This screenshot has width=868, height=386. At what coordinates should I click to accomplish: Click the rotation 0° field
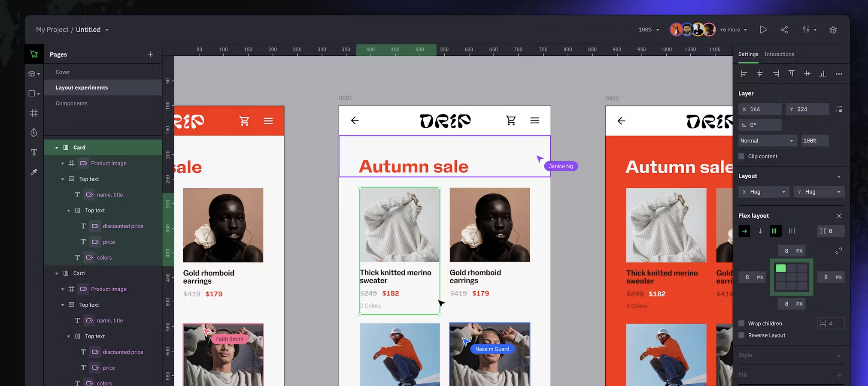pyautogui.click(x=760, y=125)
